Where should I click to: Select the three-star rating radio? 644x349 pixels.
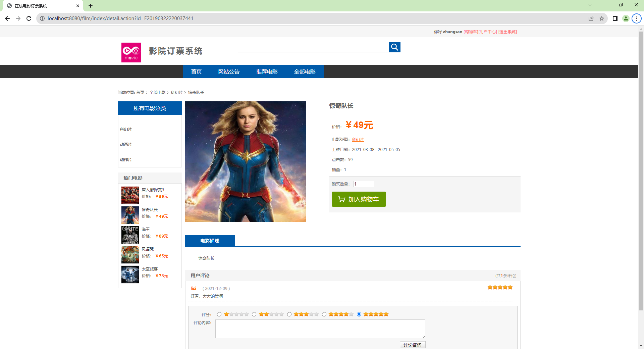[x=289, y=314]
